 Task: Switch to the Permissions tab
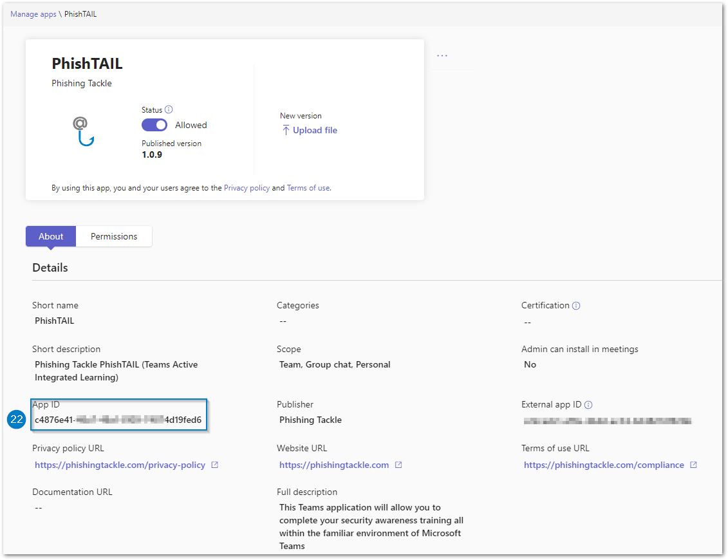coord(114,236)
